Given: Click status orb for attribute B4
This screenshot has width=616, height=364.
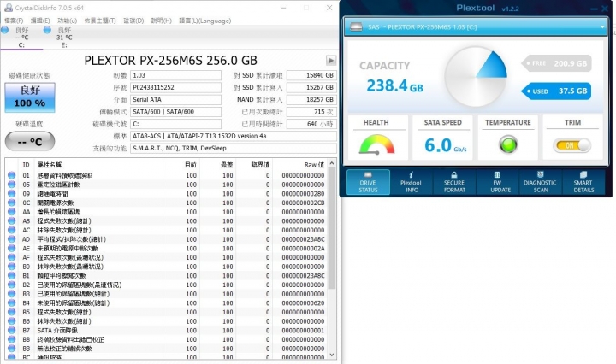Looking at the screenshot, I should [12, 302].
